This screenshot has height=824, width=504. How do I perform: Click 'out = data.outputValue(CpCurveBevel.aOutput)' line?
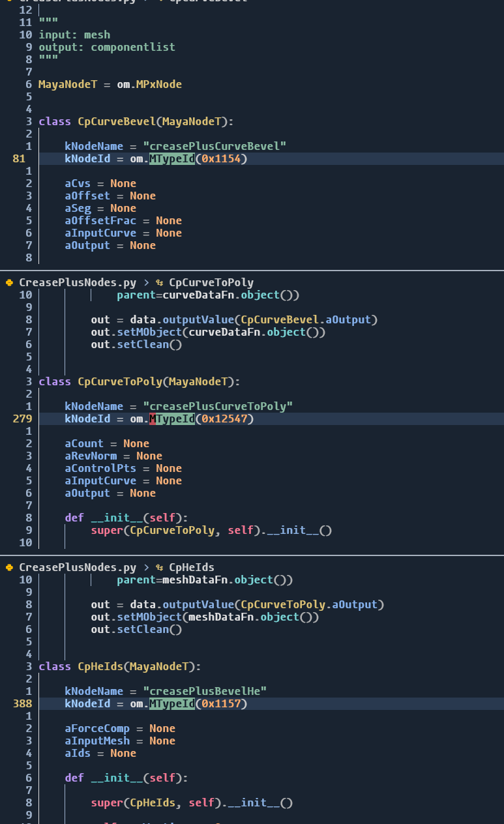click(x=234, y=319)
